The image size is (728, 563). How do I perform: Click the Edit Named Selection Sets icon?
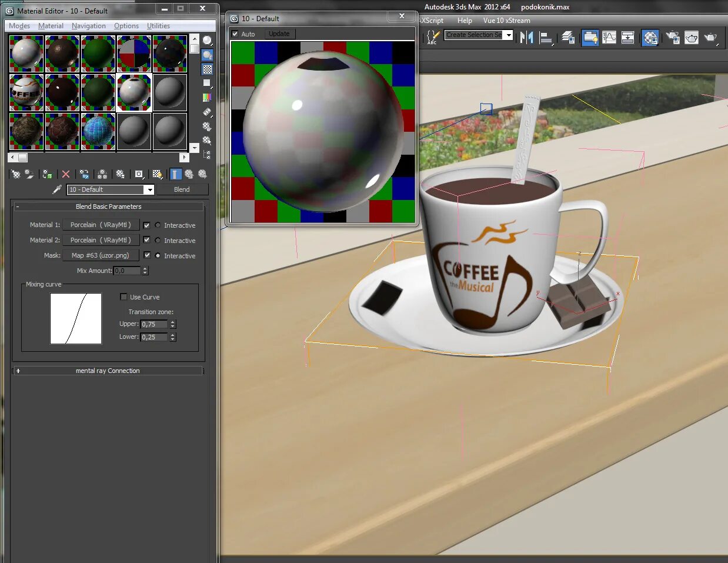click(433, 38)
